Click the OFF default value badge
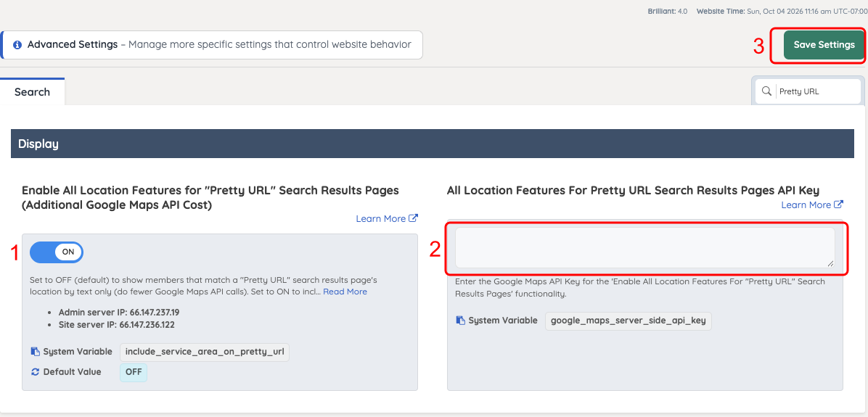Screen dimensions: 868x417 pos(134,372)
